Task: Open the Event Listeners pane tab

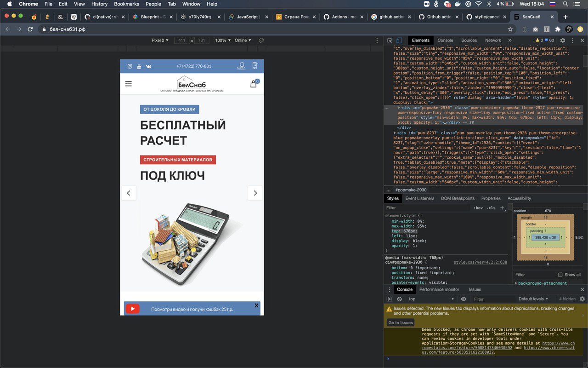Action: [x=419, y=198]
